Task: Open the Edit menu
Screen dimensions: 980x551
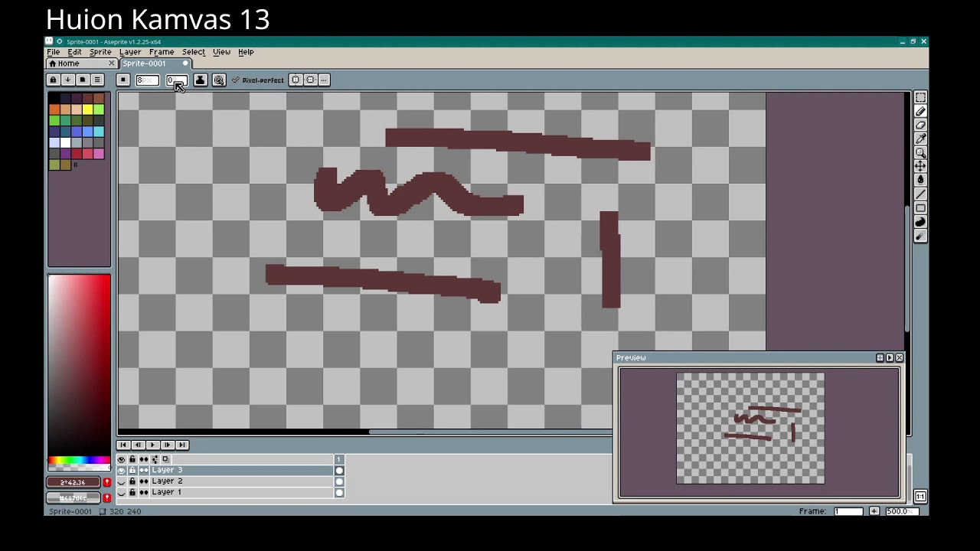Action: 74,52
